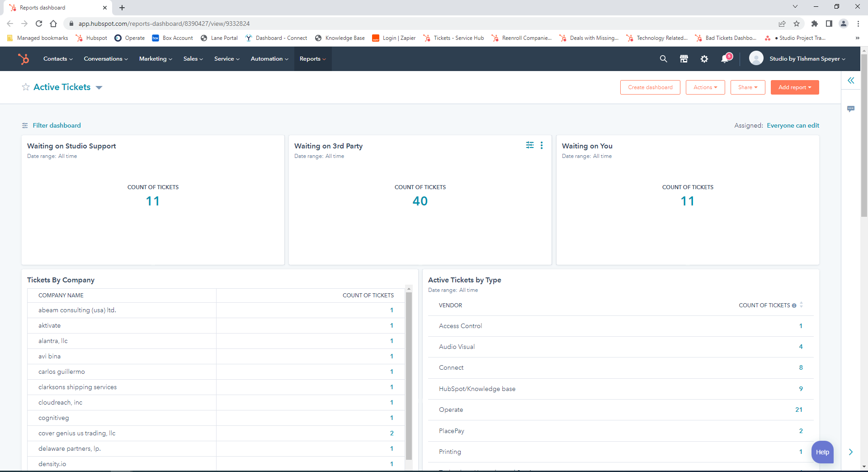Open the comments chat bubble icon
Screen dimensions: 868x472
[x=851, y=109]
